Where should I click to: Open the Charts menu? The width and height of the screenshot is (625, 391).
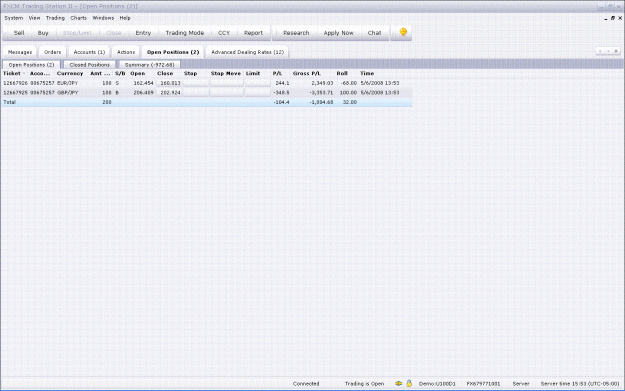pyautogui.click(x=78, y=18)
